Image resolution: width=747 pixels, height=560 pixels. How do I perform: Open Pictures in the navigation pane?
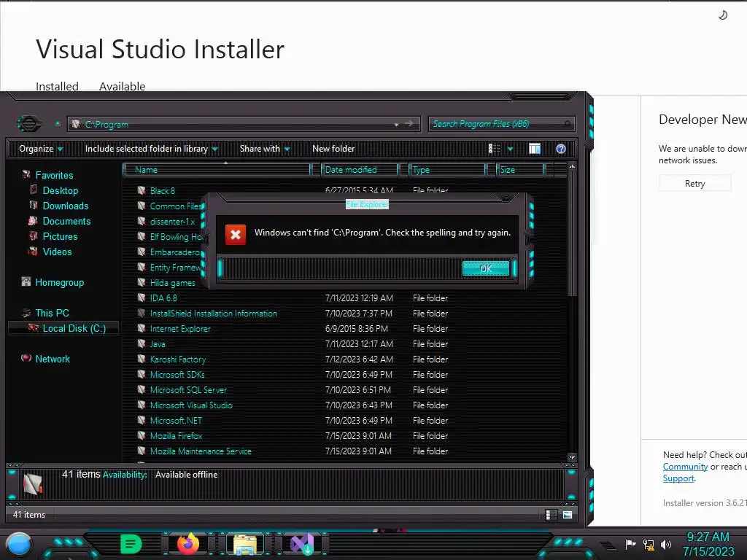[60, 236]
